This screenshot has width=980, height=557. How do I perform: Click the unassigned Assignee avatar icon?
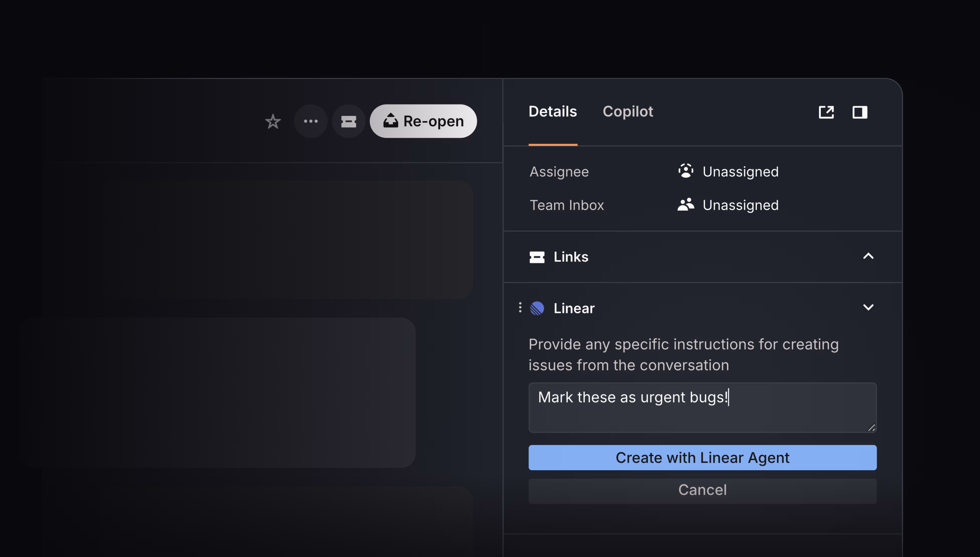coord(685,171)
